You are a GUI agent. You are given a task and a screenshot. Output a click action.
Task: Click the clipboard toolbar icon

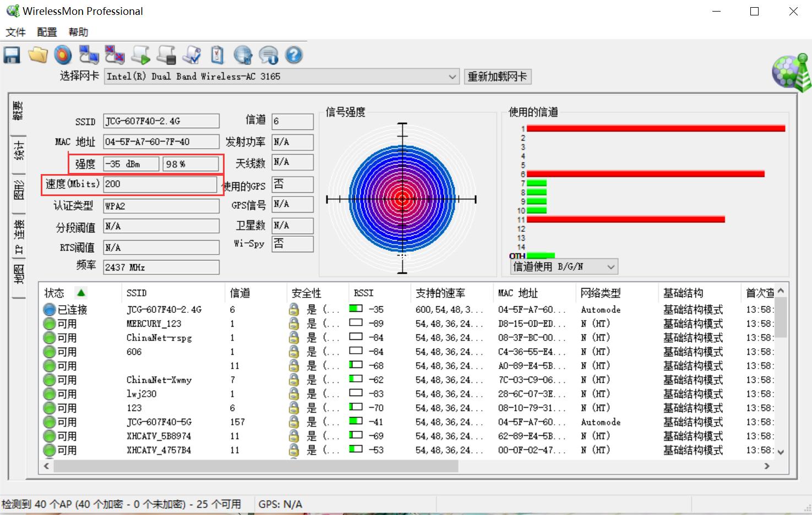point(217,55)
